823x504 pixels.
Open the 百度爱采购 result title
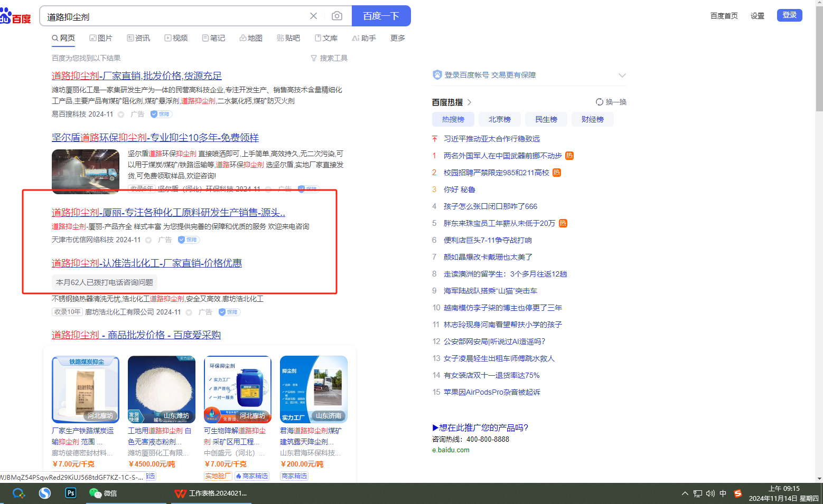coord(136,335)
